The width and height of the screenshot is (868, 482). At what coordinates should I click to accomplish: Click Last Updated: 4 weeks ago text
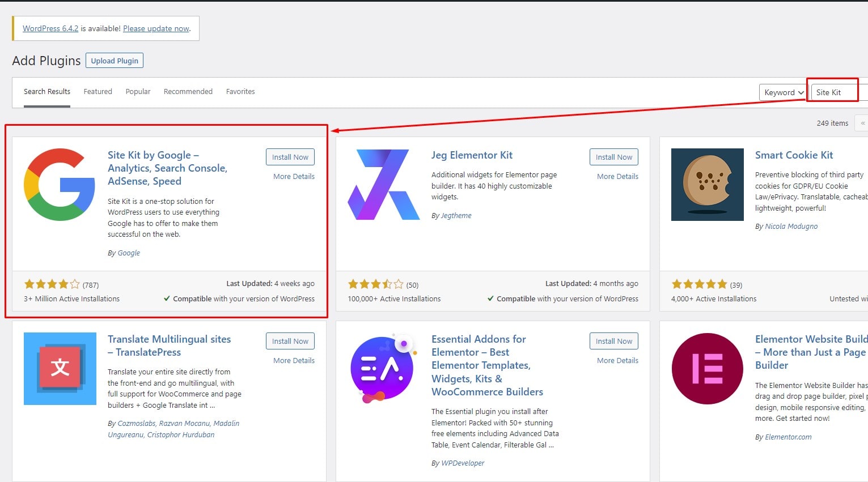[x=270, y=284]
